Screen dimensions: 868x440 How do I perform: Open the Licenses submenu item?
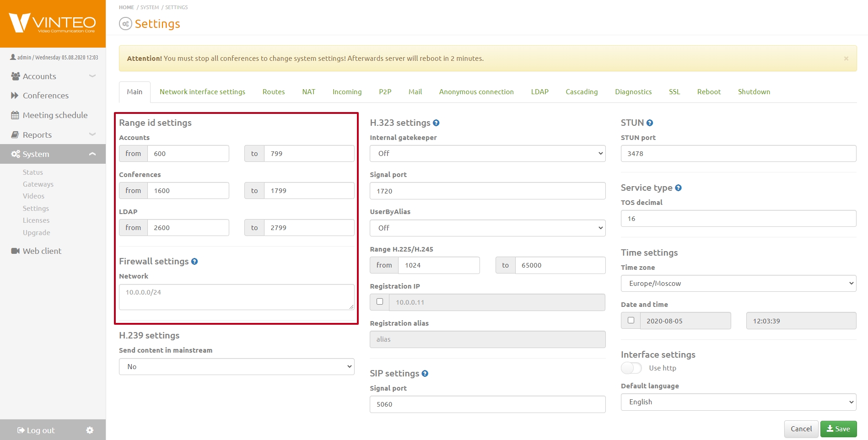tap(36, 220)
